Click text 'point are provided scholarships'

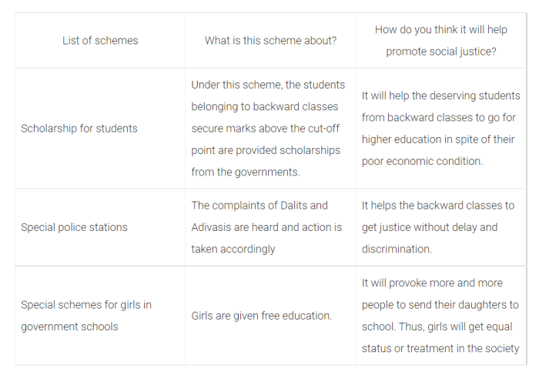click(266, 150)
